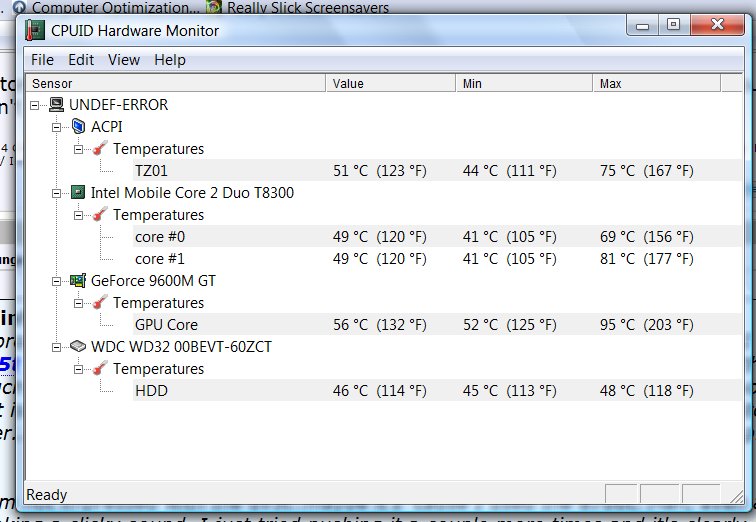Select the GPU Core sensor row
The height and width of the screenshot is (522, 756).
pyautogui.click(x=437, y=325)
